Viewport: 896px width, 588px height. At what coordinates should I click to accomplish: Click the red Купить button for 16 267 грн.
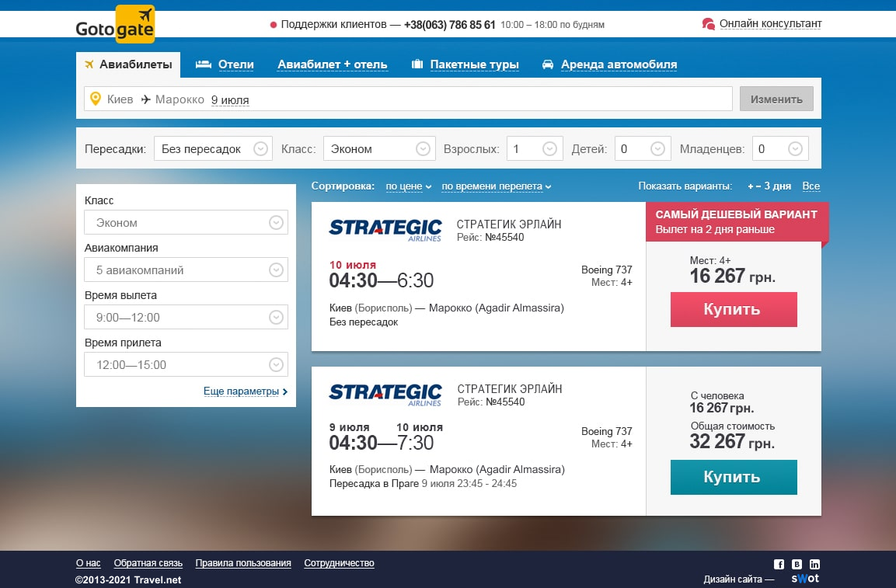click(733, 309)
